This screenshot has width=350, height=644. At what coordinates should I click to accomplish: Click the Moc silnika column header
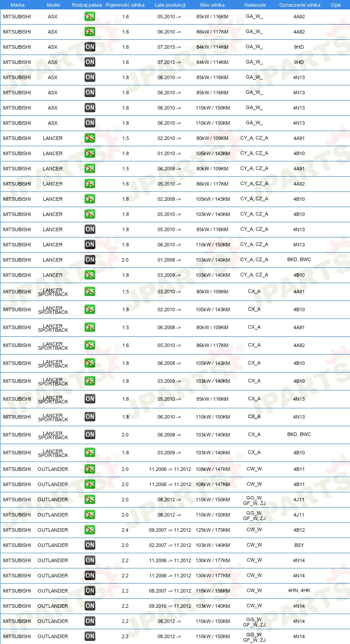tap(213, 5)
